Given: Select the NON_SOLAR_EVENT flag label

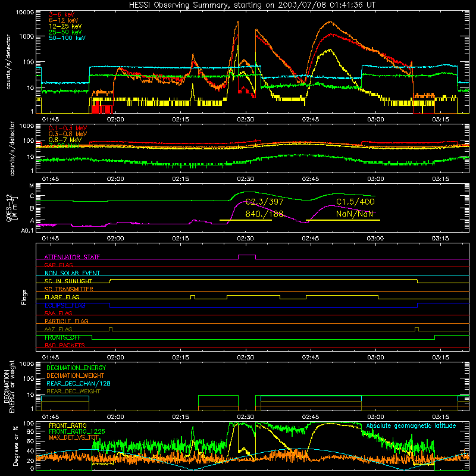Looking at the screenshot, I should pyautogui.click(x=72, y=273).
